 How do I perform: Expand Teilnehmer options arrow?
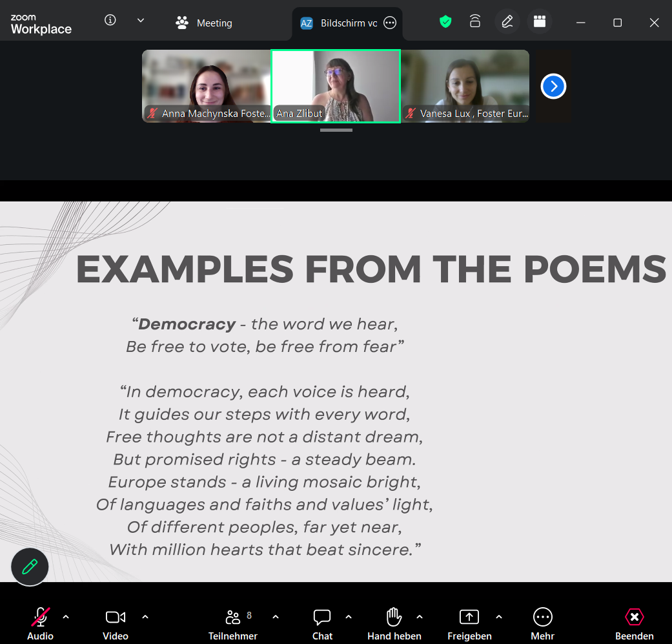click(x=276, y=617)
